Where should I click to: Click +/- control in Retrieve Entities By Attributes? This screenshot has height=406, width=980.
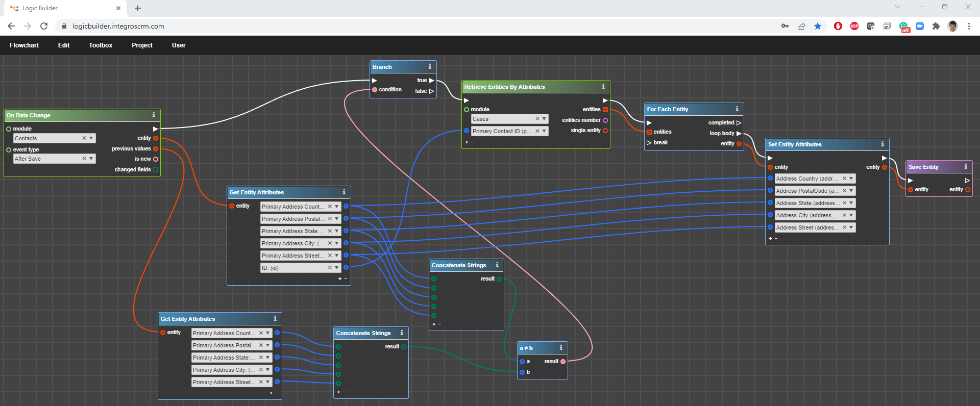click(x=470, y=142)
